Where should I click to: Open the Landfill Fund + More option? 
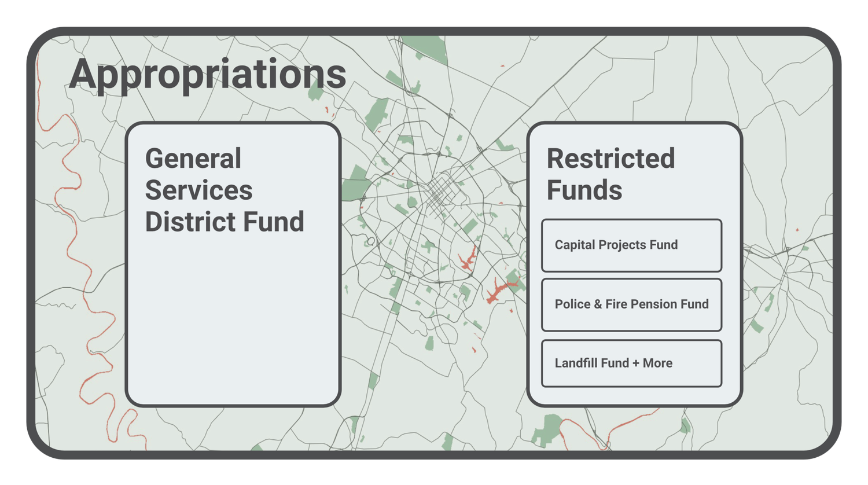pos(631,363)
